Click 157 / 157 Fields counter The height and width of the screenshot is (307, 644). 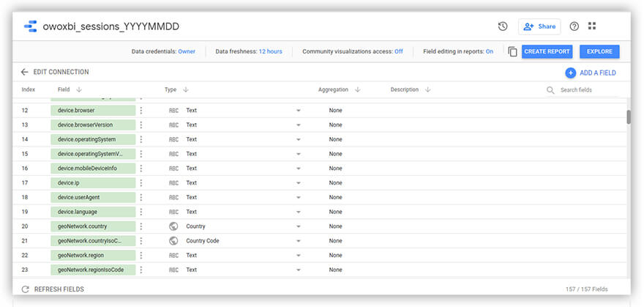tap(586, 289)
